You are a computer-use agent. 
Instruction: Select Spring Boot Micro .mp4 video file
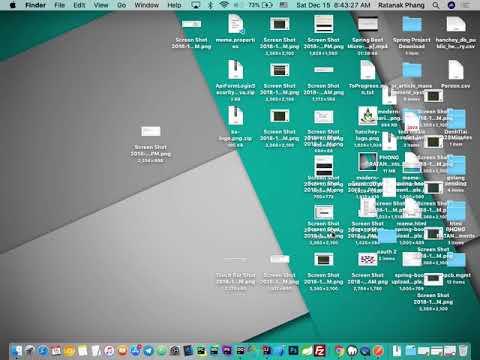[x=367, y=24]
